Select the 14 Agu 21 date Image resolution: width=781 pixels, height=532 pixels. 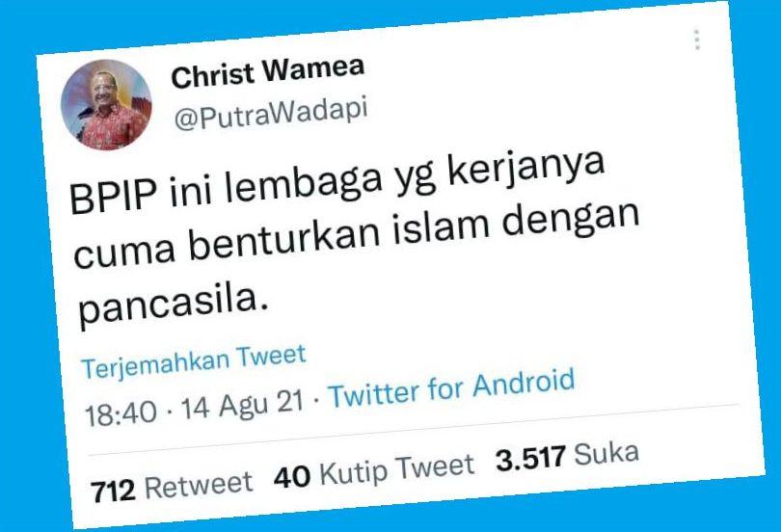click(242, 405)
